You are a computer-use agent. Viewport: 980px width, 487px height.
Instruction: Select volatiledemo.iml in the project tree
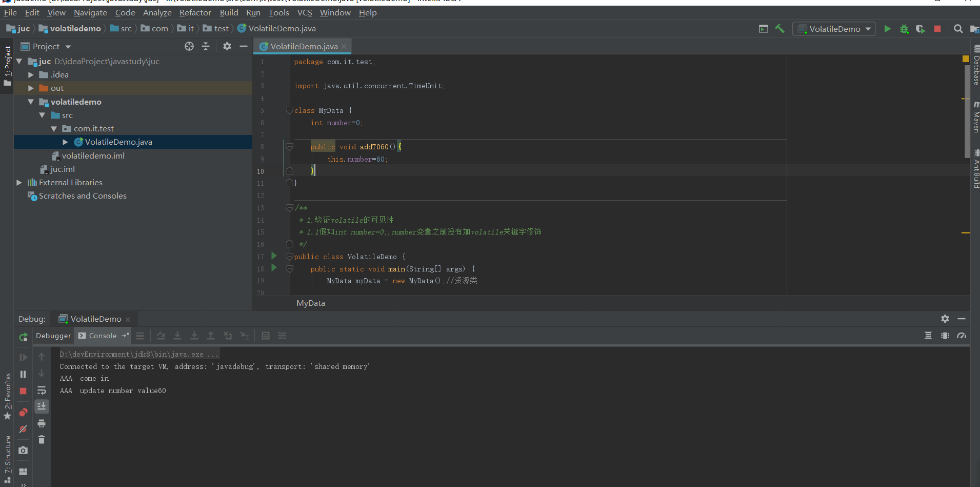[x=93, y=155]
